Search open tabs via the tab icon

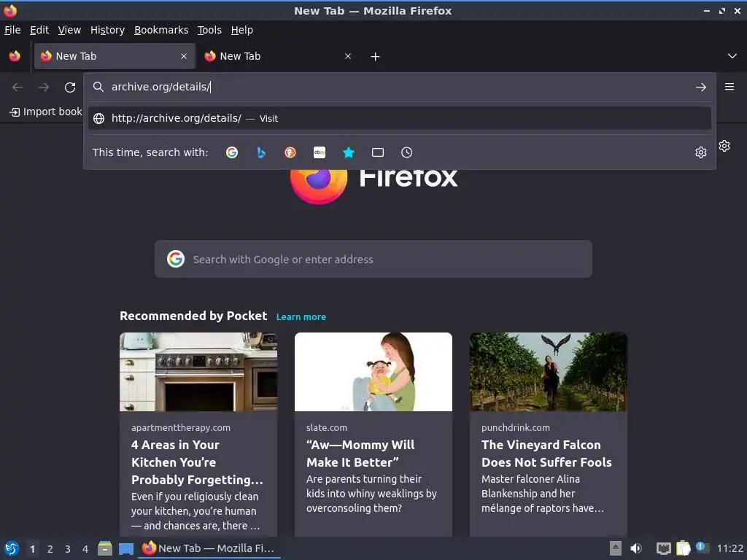coord(378,152)
